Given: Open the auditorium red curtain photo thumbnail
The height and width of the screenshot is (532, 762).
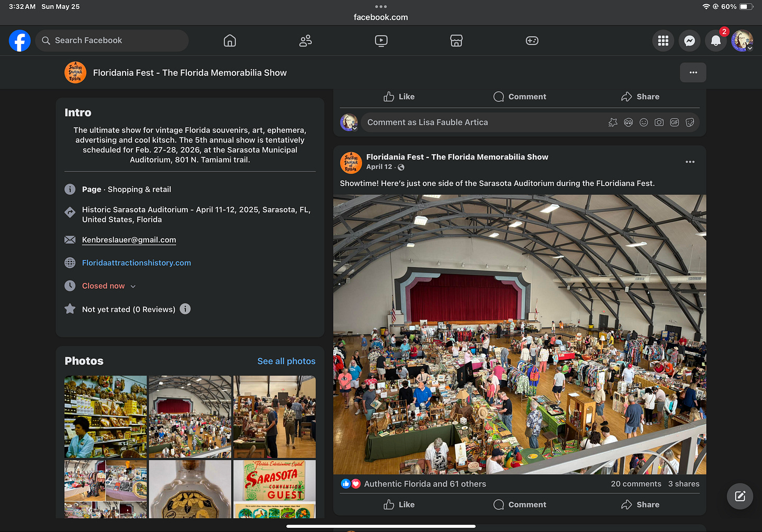Looking at the screenshot, I should (190, 417).
